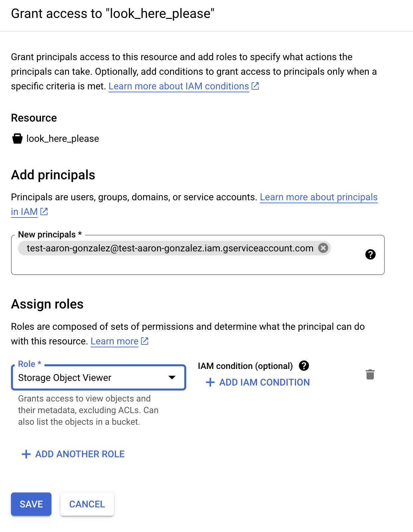Click the IAM condition help icon
Image resolution: width=413 pixels, height=532 pixels.
point(304,366)
